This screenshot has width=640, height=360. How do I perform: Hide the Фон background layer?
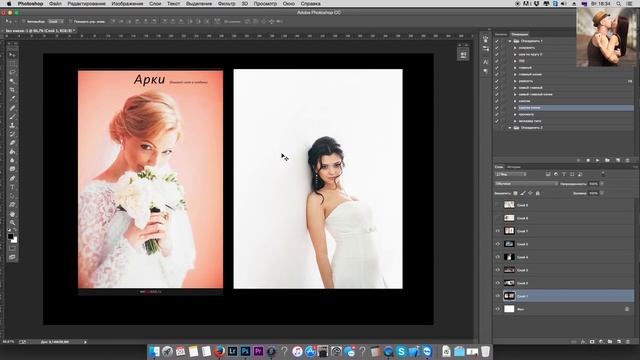point(498,309)
